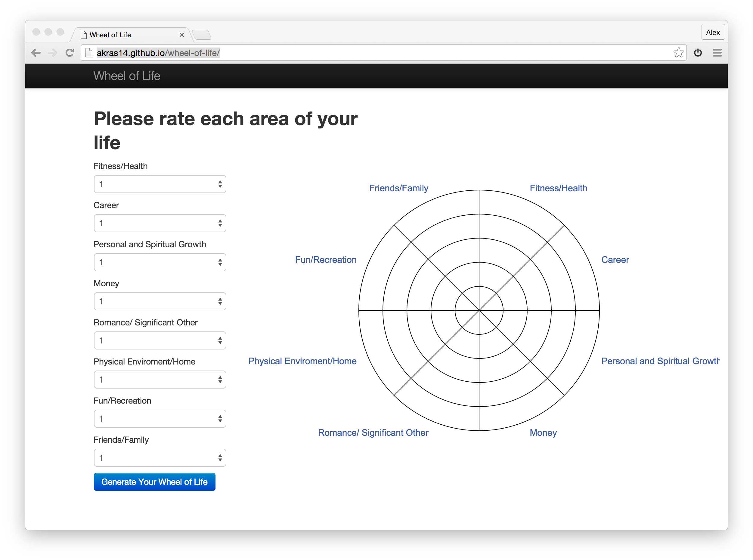Close the Wheel of Life tab
The height and width of the screenshot is (560, 753).
[181, 35]
